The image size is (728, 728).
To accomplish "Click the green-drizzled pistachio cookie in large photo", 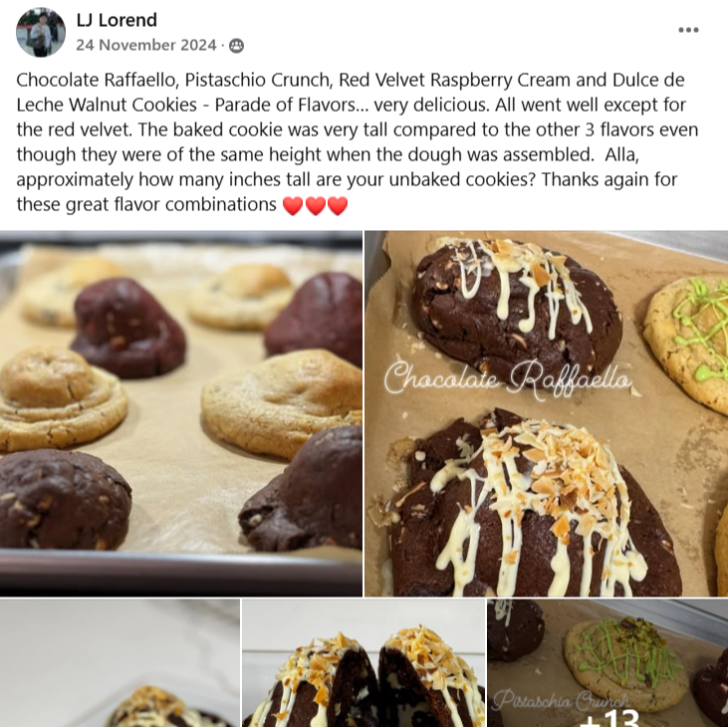I will 687,343.
